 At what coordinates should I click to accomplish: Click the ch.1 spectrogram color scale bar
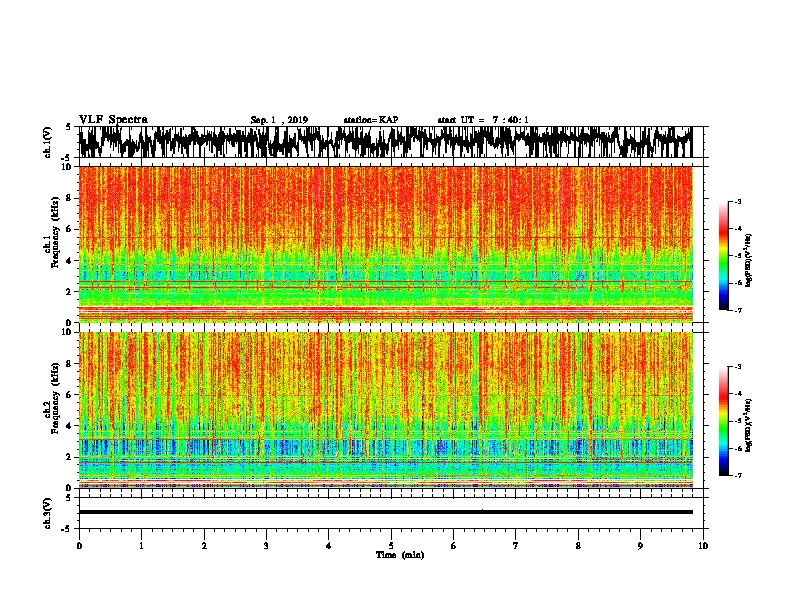point(723,256)
